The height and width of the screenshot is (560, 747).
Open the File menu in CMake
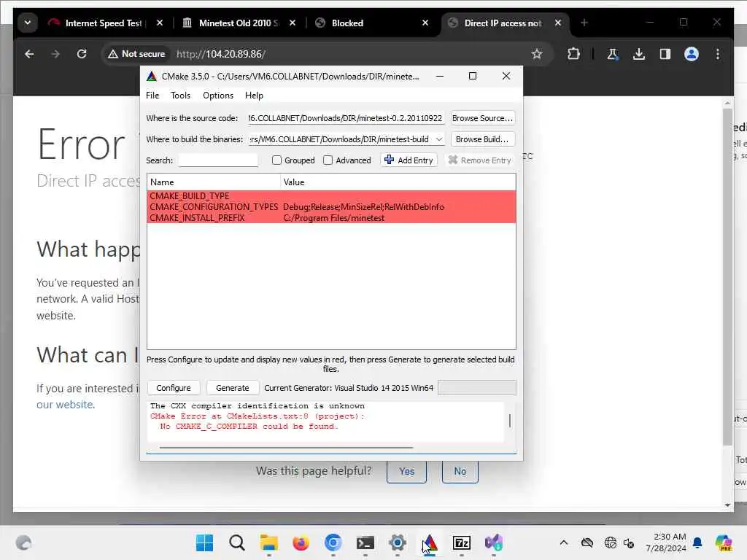[152, 96]
